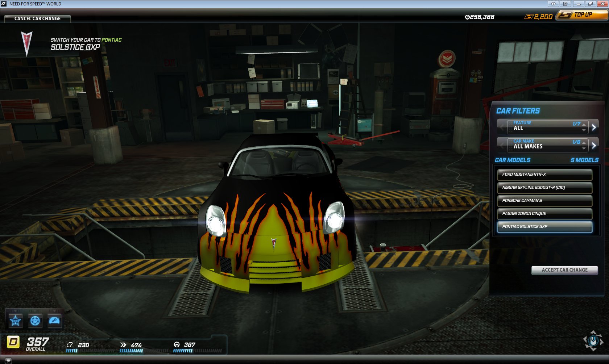Screen dimensions: 609x364
Task: Click the yellow D class badge
Action: 13,342
